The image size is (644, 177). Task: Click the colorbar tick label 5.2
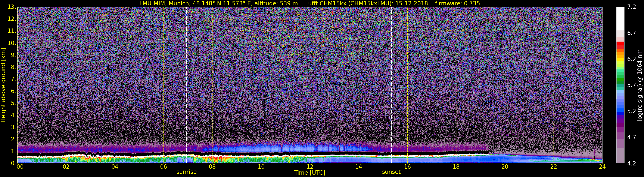click(632, 111)
